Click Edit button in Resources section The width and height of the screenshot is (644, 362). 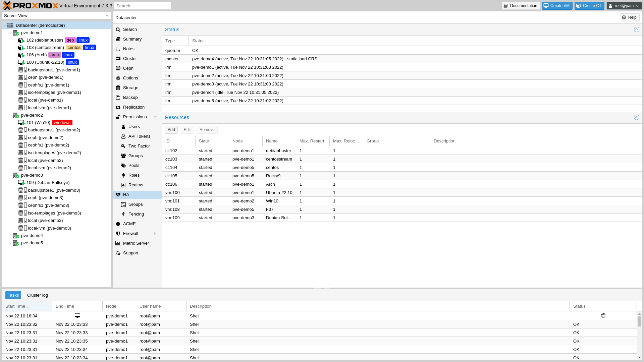(x=187, y=129)
